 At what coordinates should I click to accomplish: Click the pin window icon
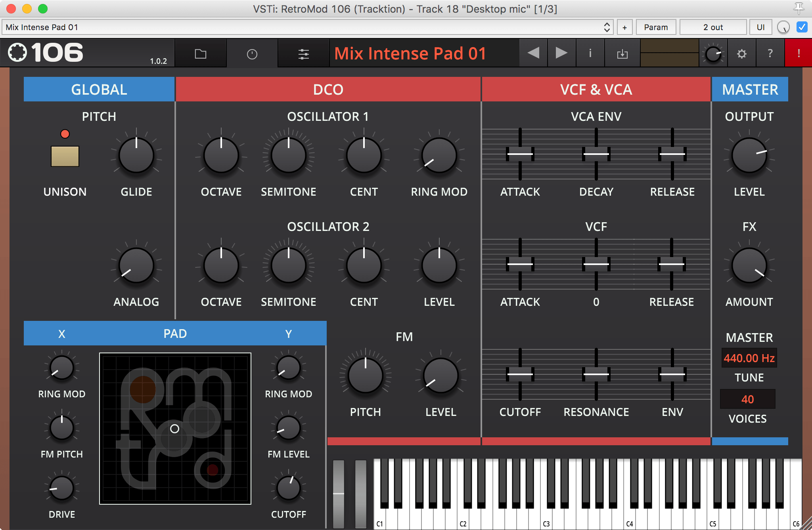click(x=799, y=8)
